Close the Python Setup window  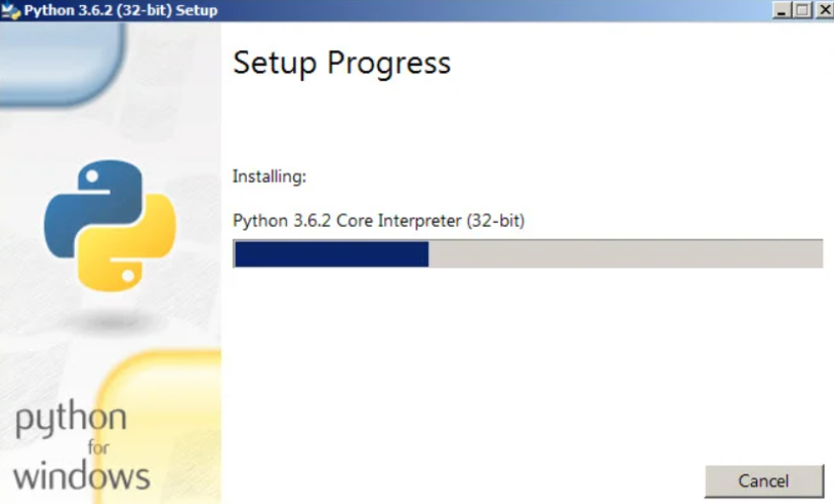(824, 10)
